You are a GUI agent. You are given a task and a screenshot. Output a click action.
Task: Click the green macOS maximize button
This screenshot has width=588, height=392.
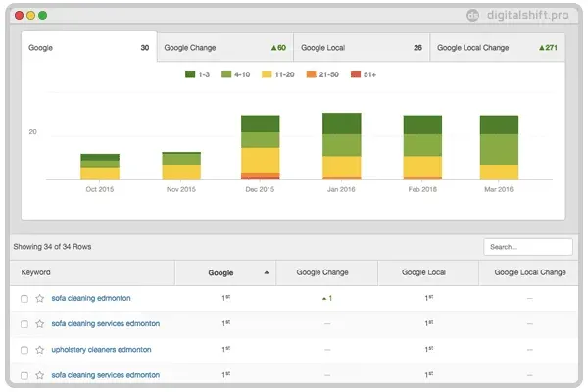[x=43, y=16]
